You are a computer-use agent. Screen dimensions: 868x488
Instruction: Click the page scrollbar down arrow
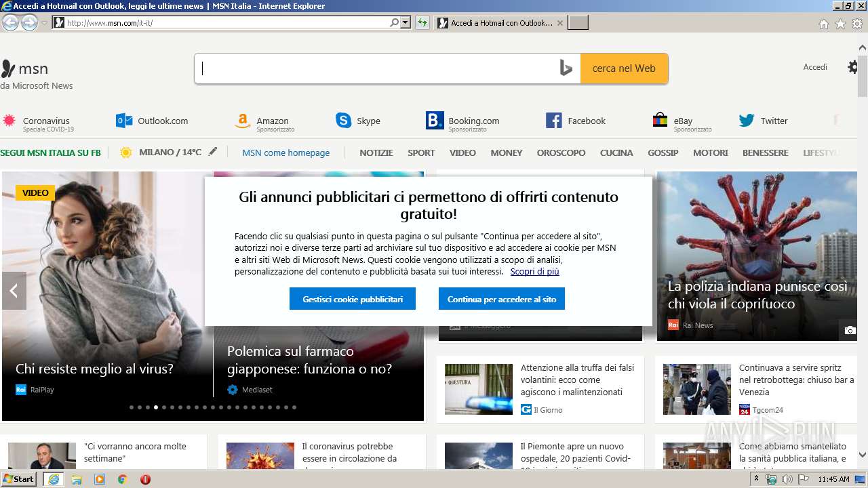(x=862, y=455)
